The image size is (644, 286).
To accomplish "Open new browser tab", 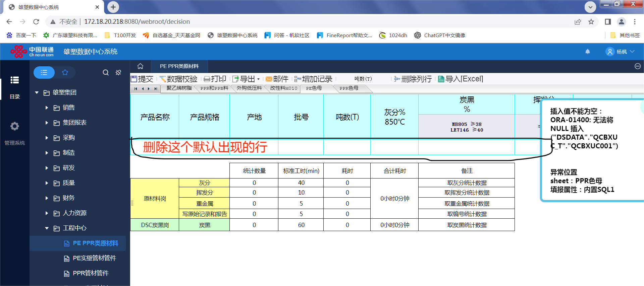I will coord(113,7).
